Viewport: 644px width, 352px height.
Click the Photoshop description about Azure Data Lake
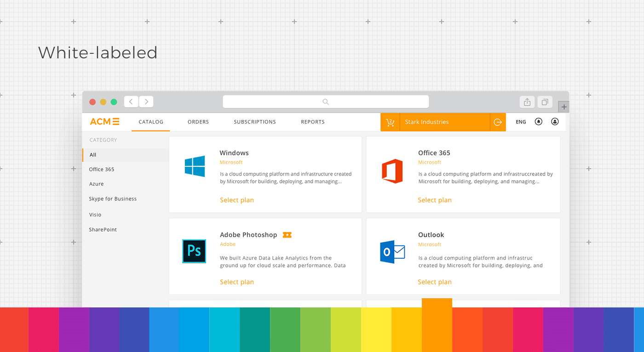coord(283,262)
